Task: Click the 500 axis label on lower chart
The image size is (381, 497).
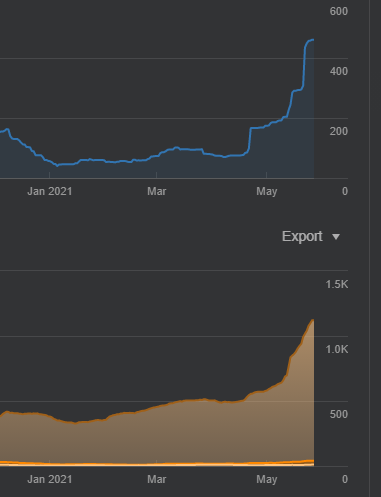Action: [339, 414]
